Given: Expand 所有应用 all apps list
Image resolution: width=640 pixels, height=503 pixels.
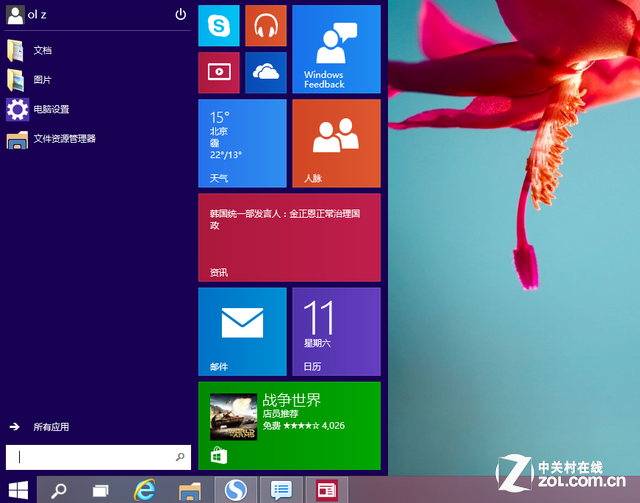Looking at the screenshot, I should coord(50,427).
